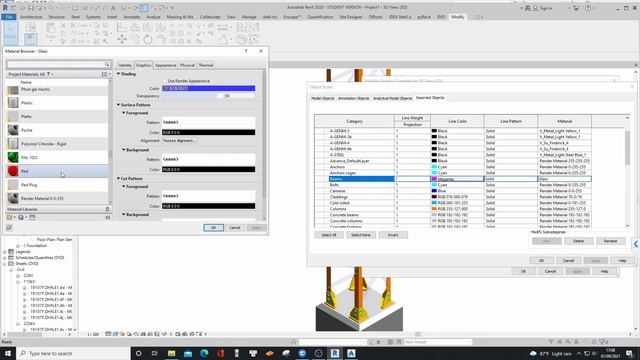Viewport: 640px width, 360px height.
Task: Select the red sphere material thumbnail
Action: [x=13, y=171]
